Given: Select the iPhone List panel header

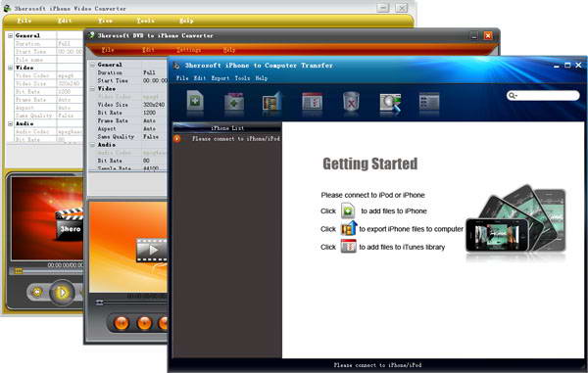Looking at the screenshot, I should [227, 127].
